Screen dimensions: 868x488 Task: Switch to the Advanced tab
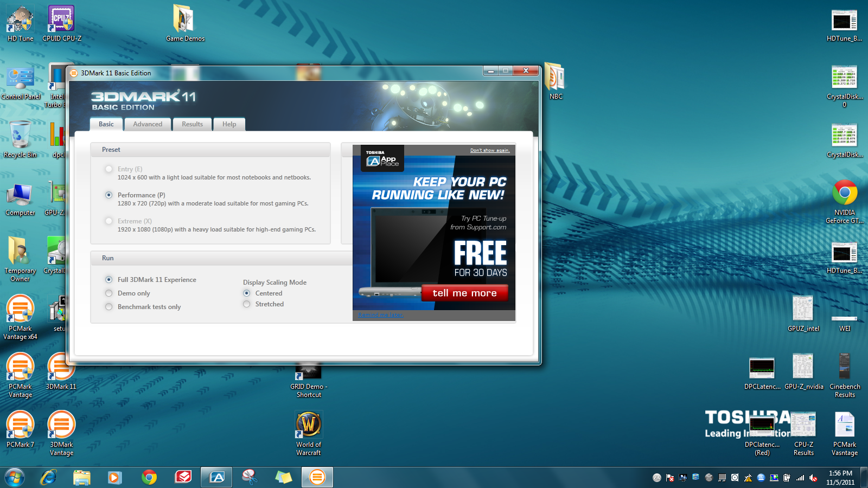(x=148, y=124)
